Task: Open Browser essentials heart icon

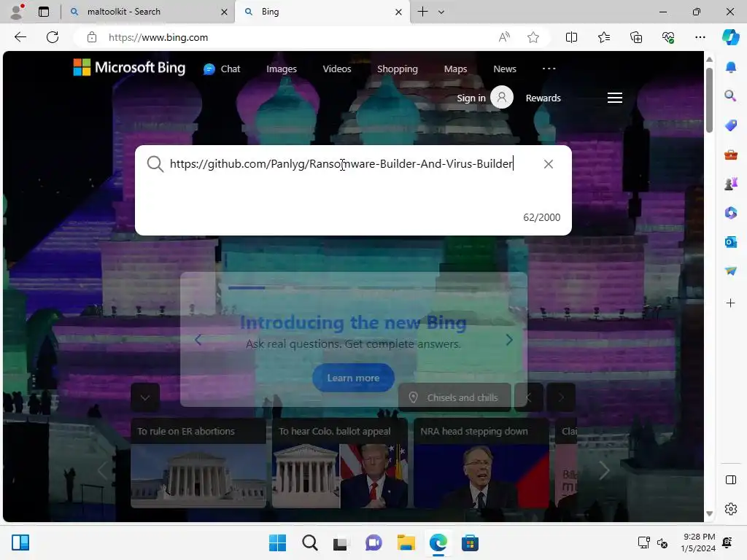Action: 668,37
